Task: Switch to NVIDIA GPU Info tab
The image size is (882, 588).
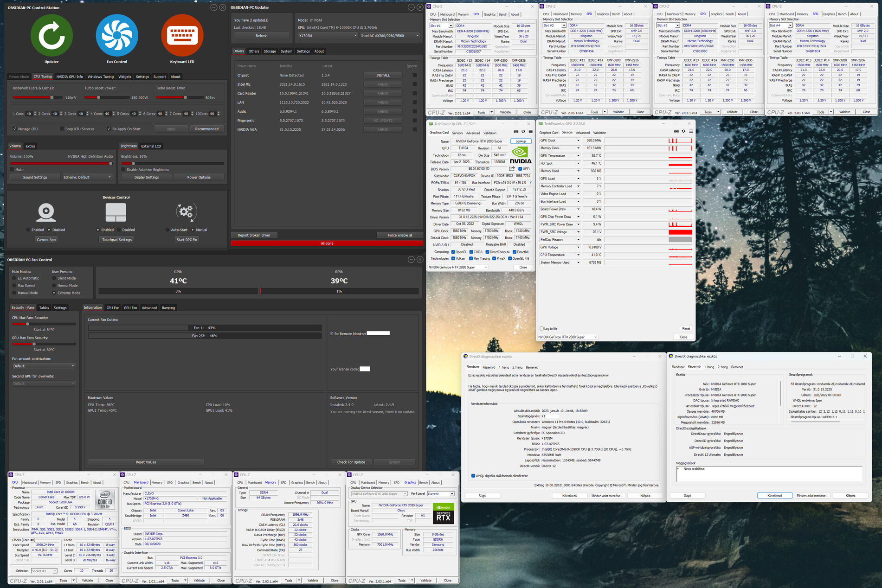Action: 70,77
